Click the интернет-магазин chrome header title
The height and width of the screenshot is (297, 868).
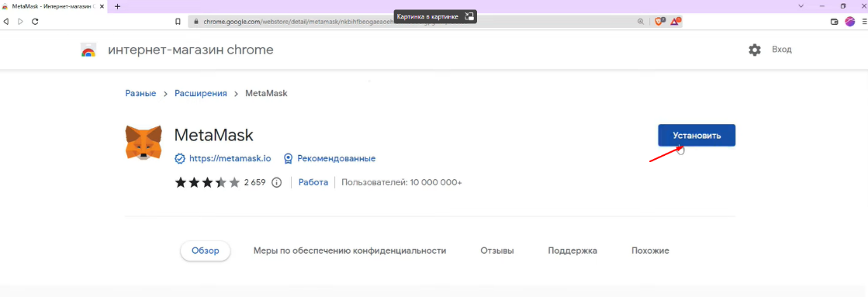coord(190,50)
